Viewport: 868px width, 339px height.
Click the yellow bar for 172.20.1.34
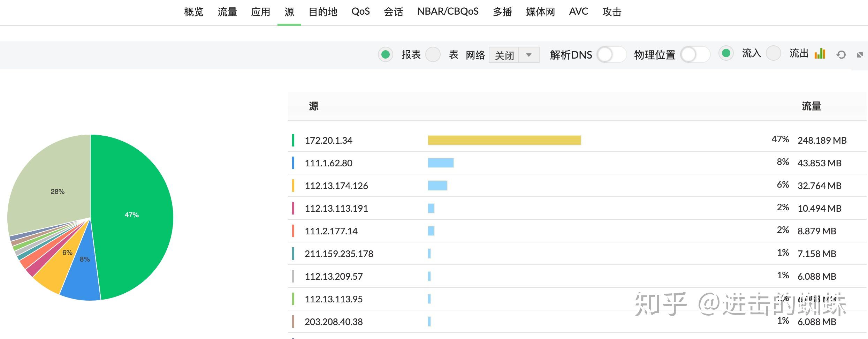[x=504, y=140]
